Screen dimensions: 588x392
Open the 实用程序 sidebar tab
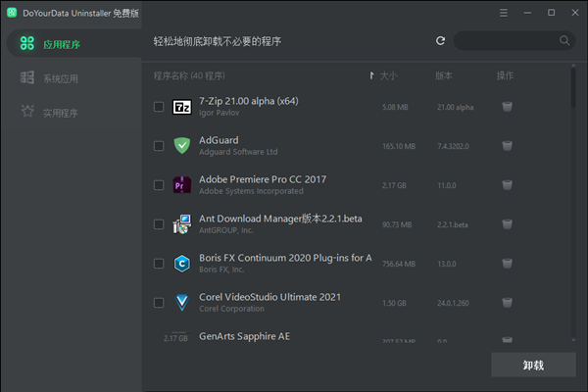click(x=60, y=113)
